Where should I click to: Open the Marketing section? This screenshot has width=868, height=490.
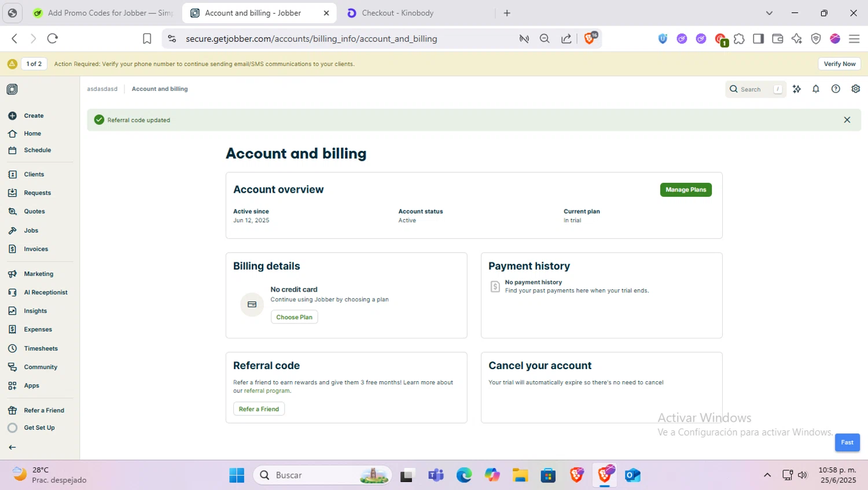31,274
